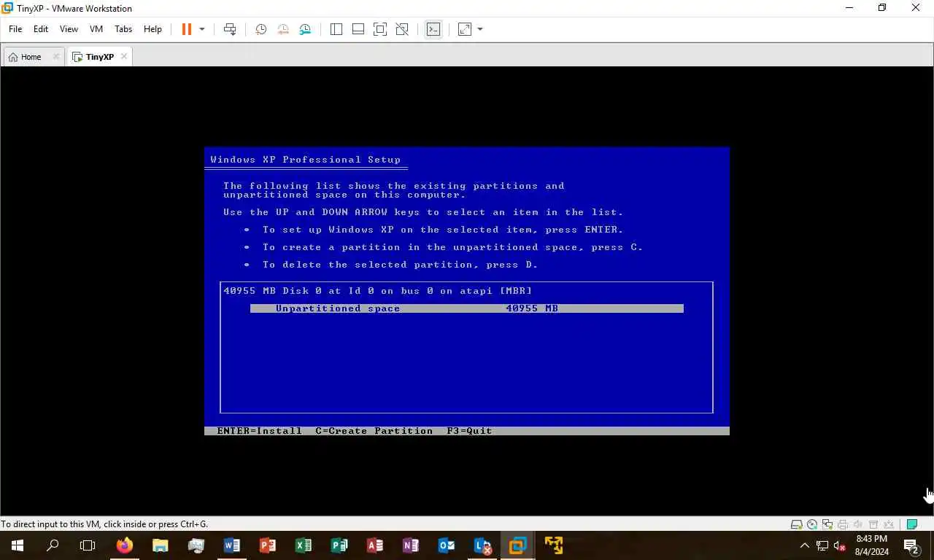934x560 pixels.
Task: Click the muted volume tray icon
Action: (x=839, y=545)
